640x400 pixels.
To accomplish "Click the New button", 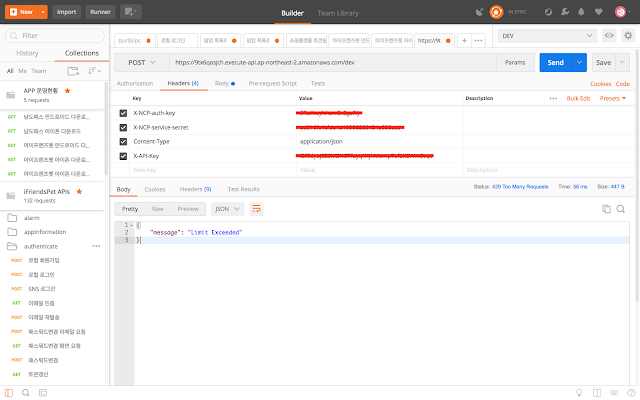I will [x=22, y=12].
